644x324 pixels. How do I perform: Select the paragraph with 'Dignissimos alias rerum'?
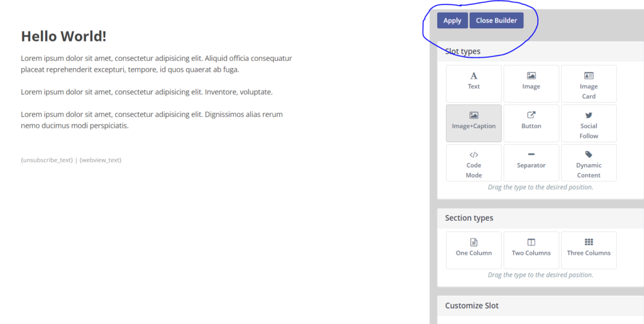pyautogui.click(x=152, y=120)
